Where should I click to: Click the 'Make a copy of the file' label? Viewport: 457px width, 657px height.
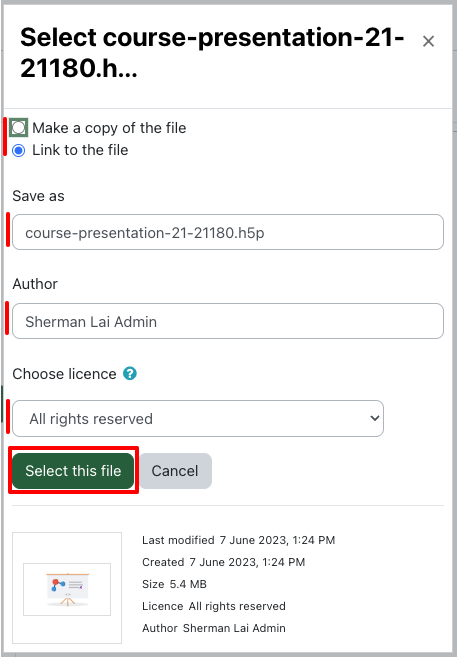(109, 128)
